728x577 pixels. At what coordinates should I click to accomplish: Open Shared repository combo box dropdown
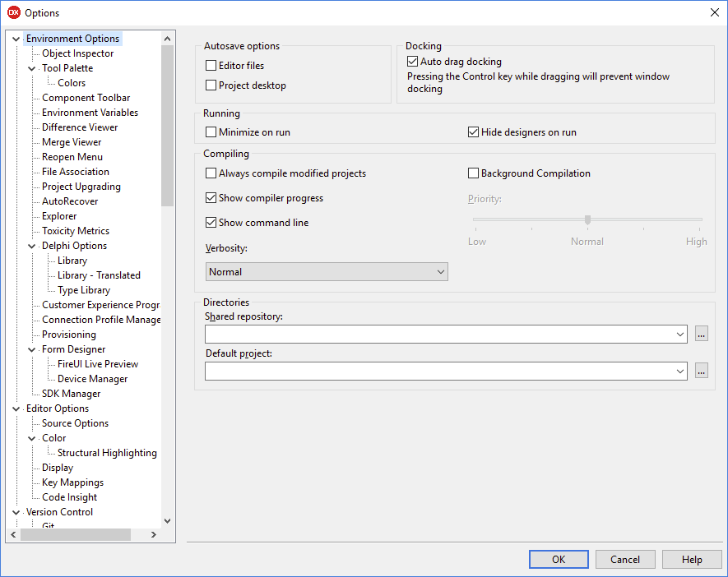(x=679, y=334)
